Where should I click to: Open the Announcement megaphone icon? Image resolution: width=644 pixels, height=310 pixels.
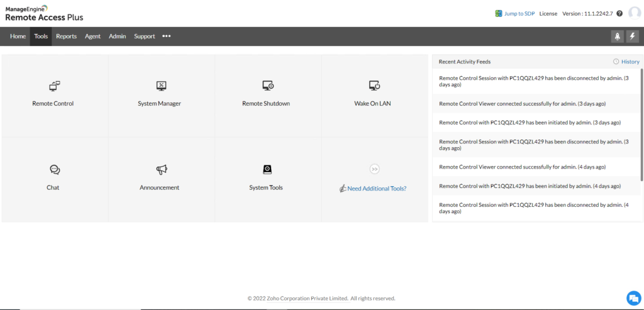coord(162,170)
